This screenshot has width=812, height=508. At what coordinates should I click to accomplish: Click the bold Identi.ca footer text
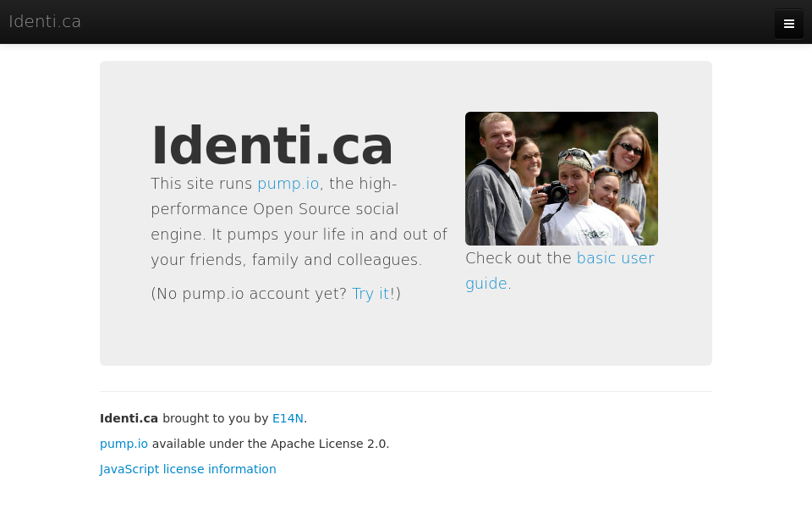tap(129, 418)
